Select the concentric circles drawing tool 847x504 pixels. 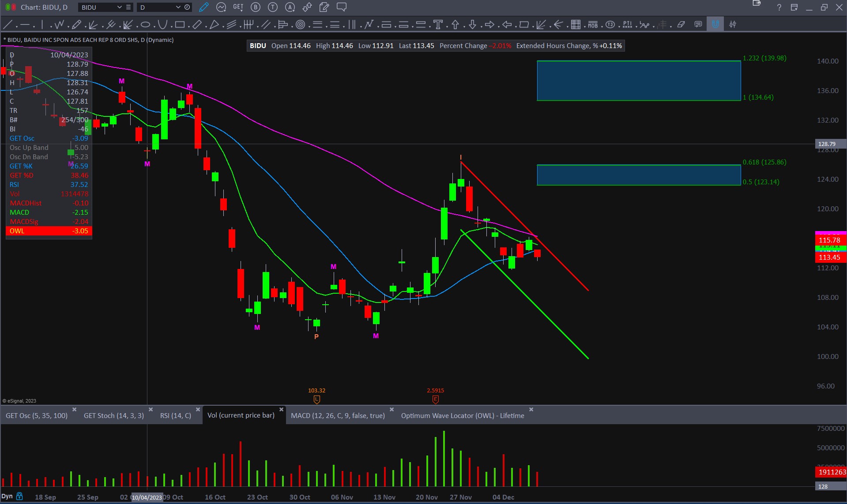pos(300,25)
